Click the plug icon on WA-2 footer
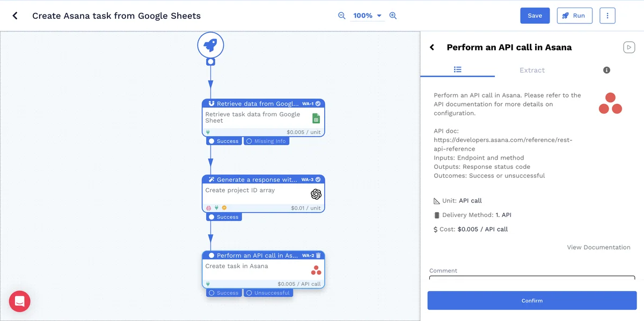The width and height of the screenshot is (644, 321). [208, 284]
